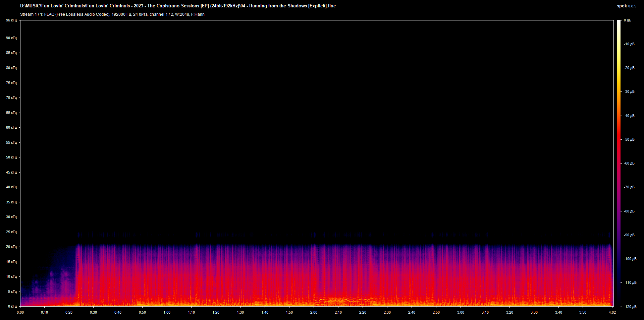Screen dimensions: 644x320
Task: Select the 1:00 time axis marker
Action: (167, 313)
